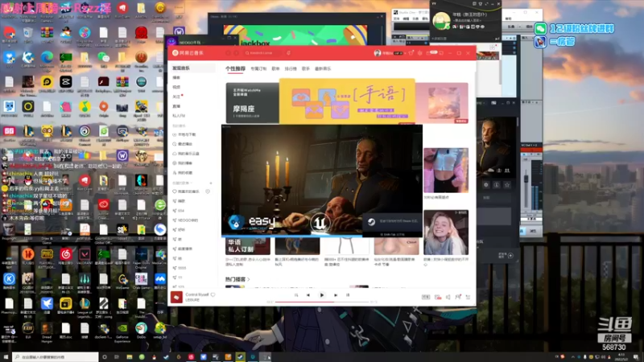Open the yellow 手语 banner
644x362 pixels.
pos(347,101)
